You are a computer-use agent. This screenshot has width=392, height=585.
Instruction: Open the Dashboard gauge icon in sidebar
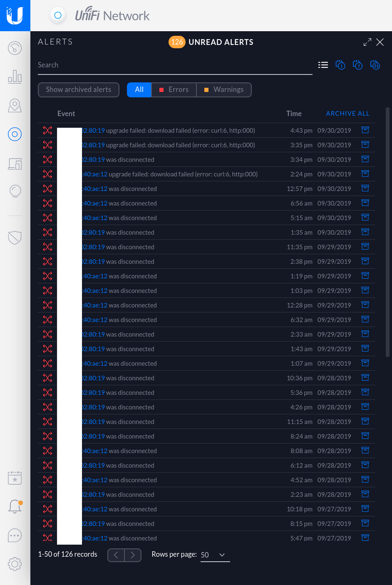point(15,48)
